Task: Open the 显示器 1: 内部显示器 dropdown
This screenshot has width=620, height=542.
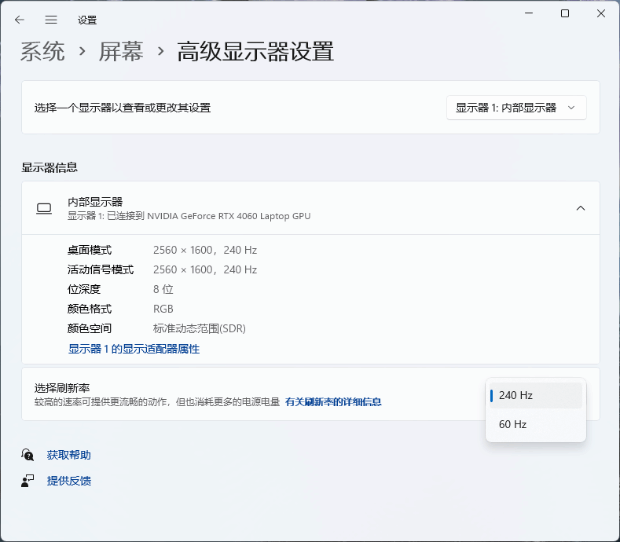Action: pyautogui.click(x=516, y=108)
